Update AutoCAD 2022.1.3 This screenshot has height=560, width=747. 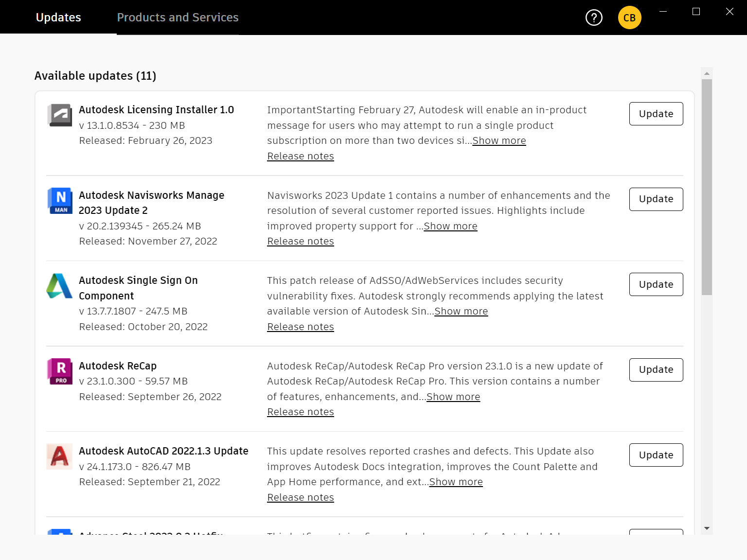tap(656, 455)
